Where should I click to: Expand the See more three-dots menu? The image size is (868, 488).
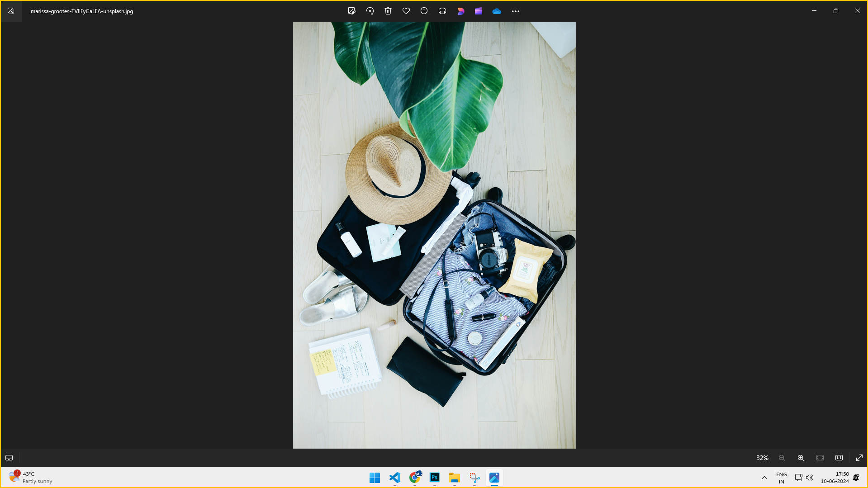[516, 11]
